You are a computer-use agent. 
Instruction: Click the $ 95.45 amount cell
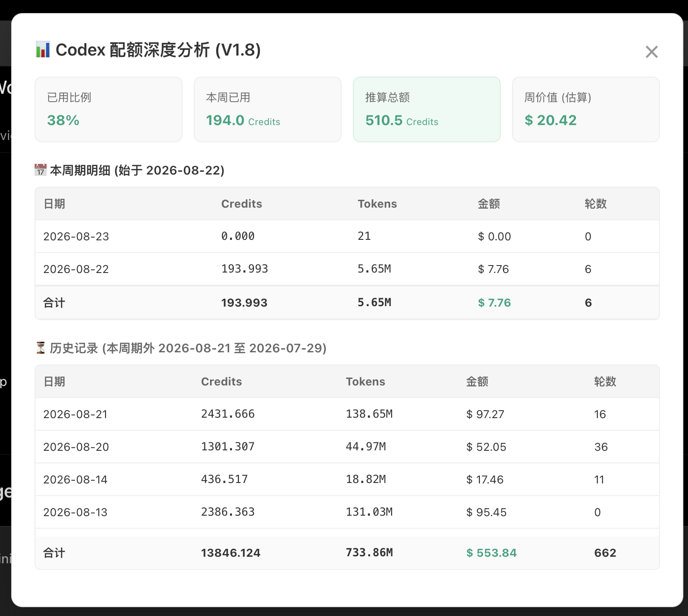(x=486, y=512)
